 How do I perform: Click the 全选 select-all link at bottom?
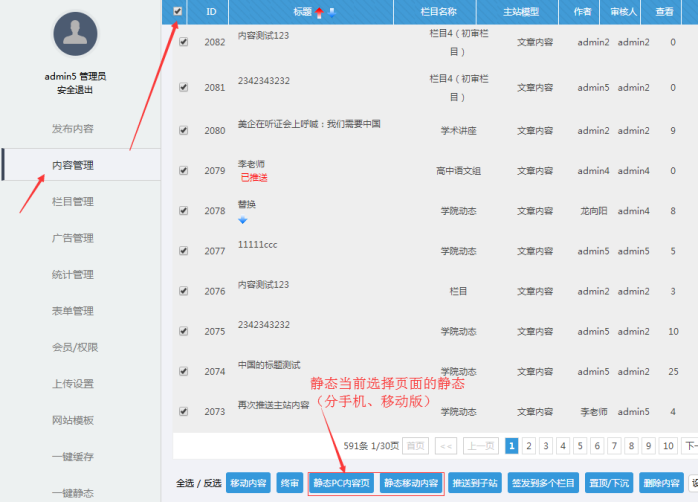pyautogui.click(x=185, y=483)
